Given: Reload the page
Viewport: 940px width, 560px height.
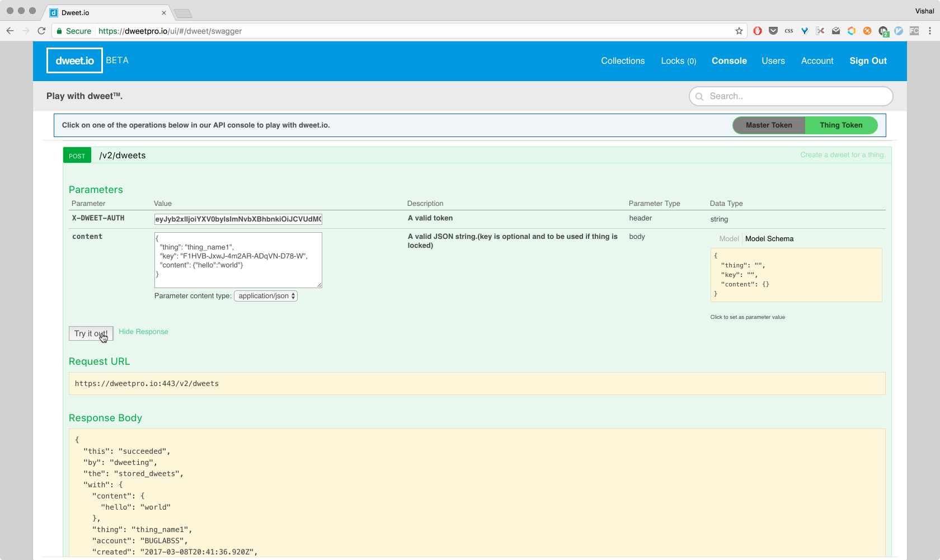Looking at the screenshot, I should pos(41,31).
